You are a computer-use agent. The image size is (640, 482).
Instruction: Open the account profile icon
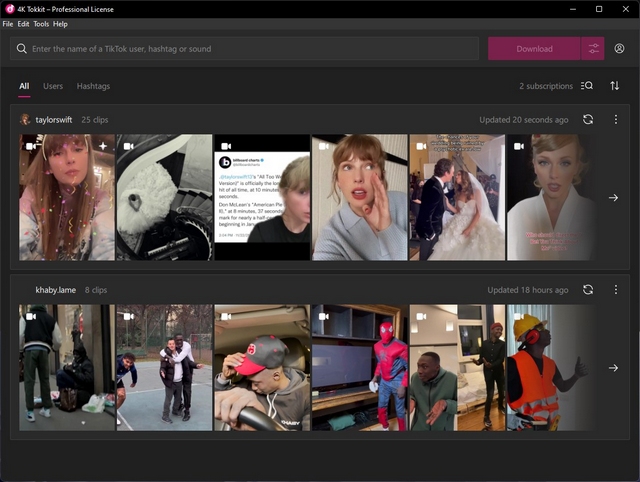(x=619, y=49)
